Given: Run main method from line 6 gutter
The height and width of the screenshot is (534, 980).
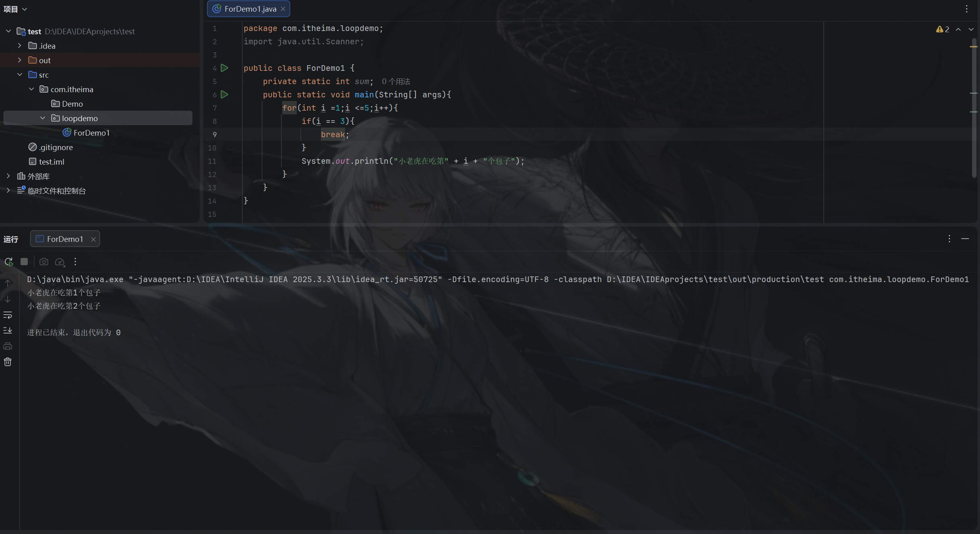Looking at the screenshot, I should tap(225, 95).
